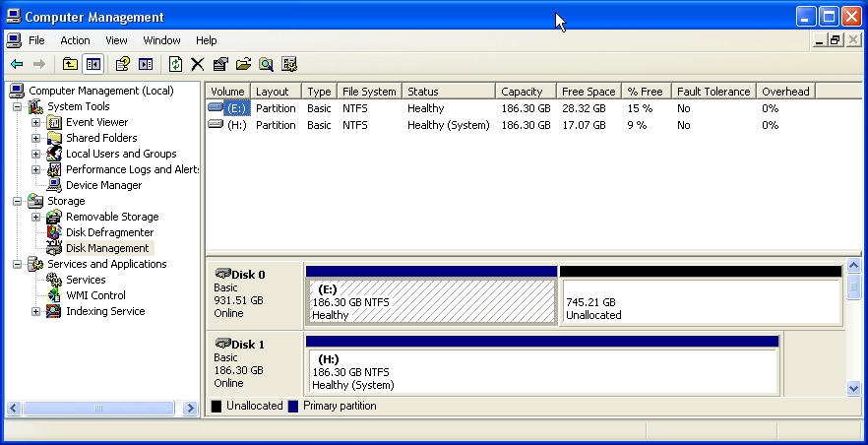
Task: Select Device Manager in the tree
Action: click(x=103, y=185)
